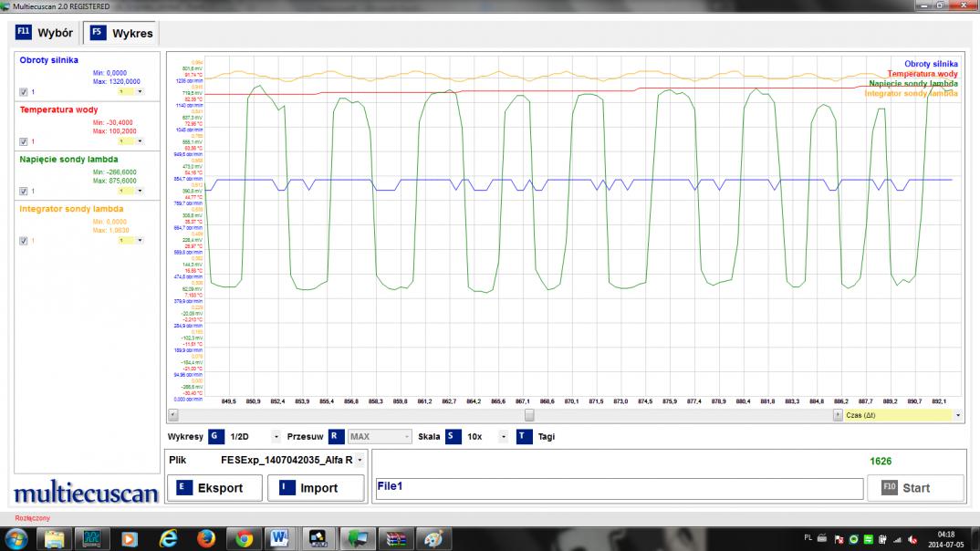980x551 pixels.
Task: Click the G icon next to Wykresy
Action: coord(216,437)
